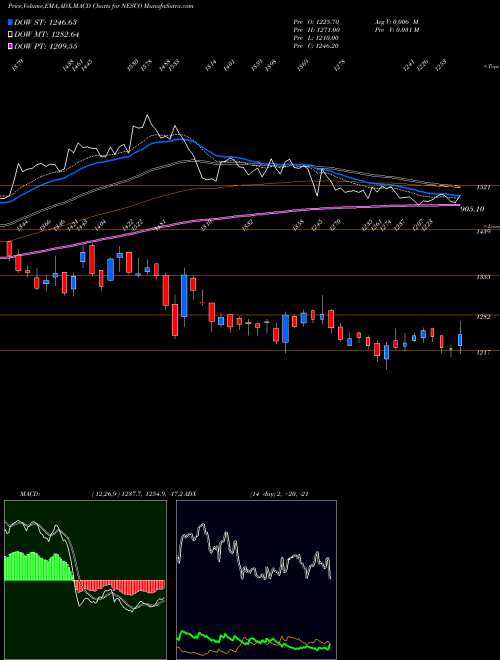This screenshot has height=660, width=500.
Task: Select the 'DOW MT: 1282.64' legend text
Action: pos(47,34)
